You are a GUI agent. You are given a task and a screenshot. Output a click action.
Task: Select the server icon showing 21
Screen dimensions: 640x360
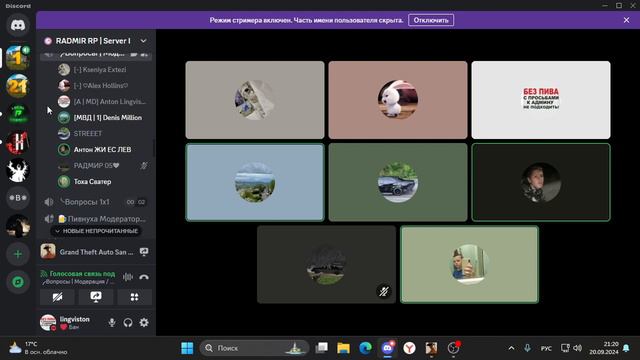(x=18, y=86)
